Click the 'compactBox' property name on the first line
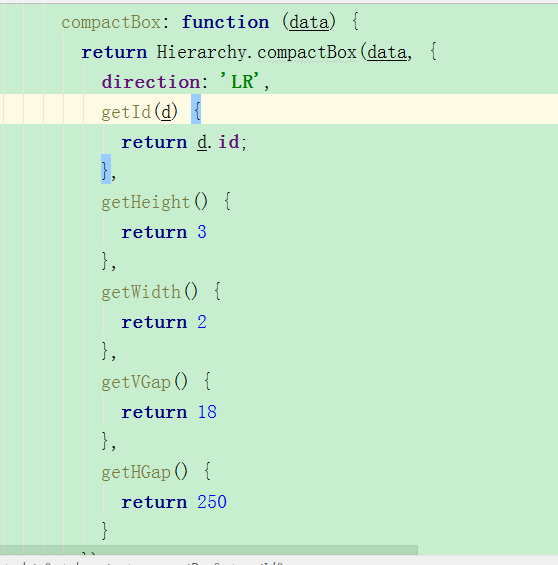558x565 pixels. [111, 23]
